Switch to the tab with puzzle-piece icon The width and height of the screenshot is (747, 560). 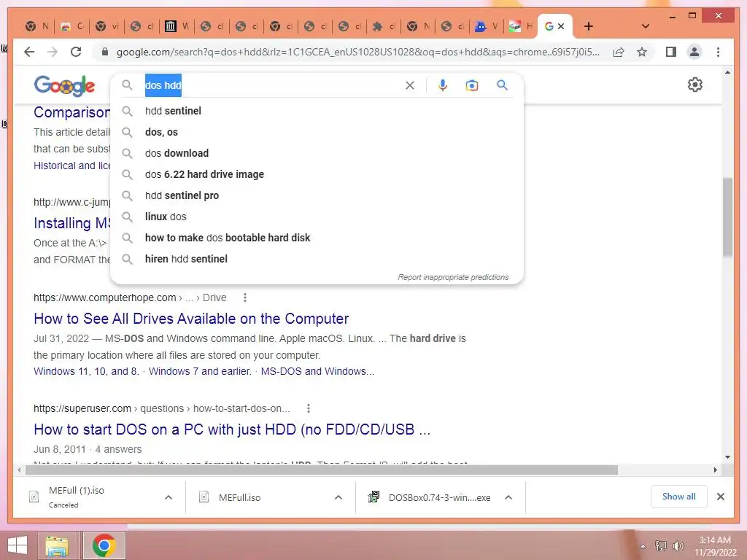[x=384, y=26]
